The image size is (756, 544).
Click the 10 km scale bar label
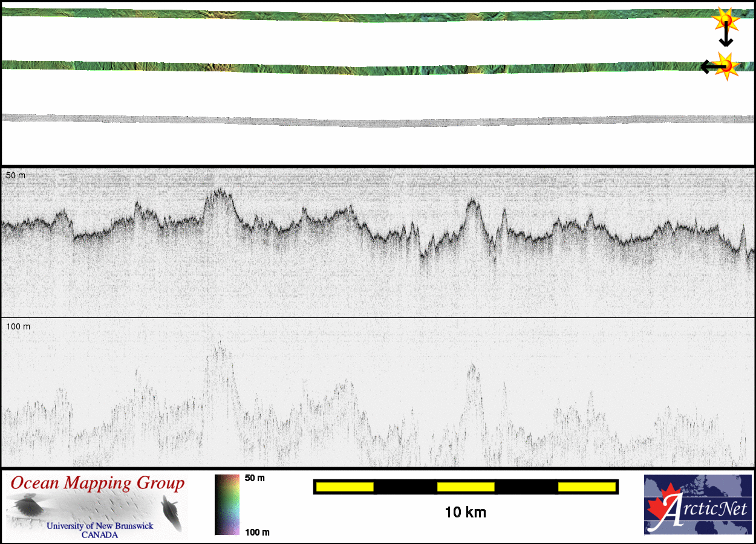pos(465,513)
